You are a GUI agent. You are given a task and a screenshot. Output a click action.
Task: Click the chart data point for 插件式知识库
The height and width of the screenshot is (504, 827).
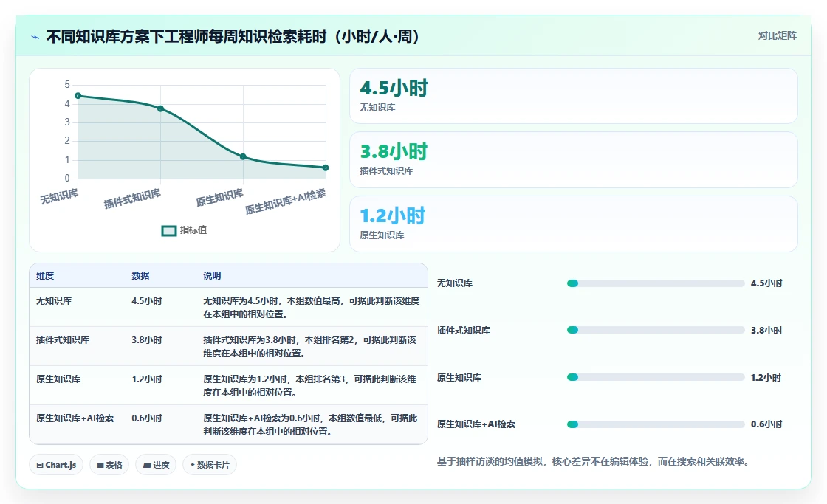[x=160, y=108]
